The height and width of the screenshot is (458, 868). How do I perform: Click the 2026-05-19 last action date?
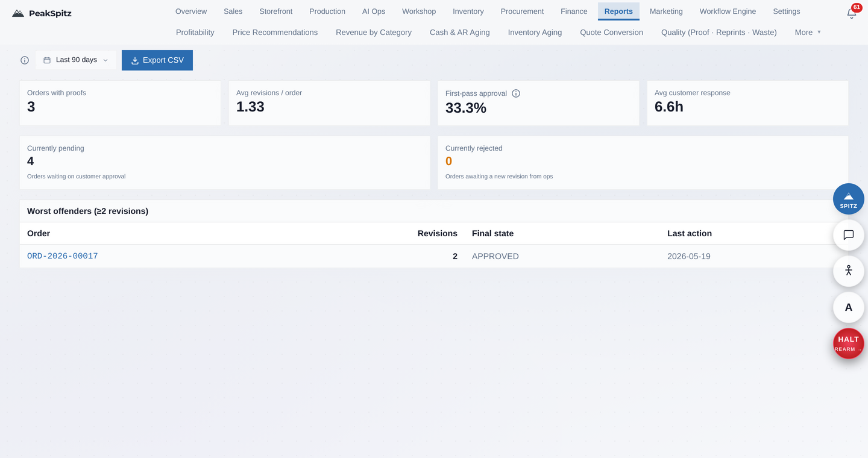(689, 256)
